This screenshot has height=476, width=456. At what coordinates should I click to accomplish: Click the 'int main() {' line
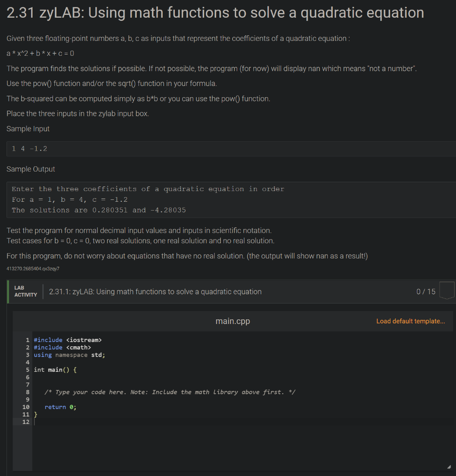click(55, 370)
